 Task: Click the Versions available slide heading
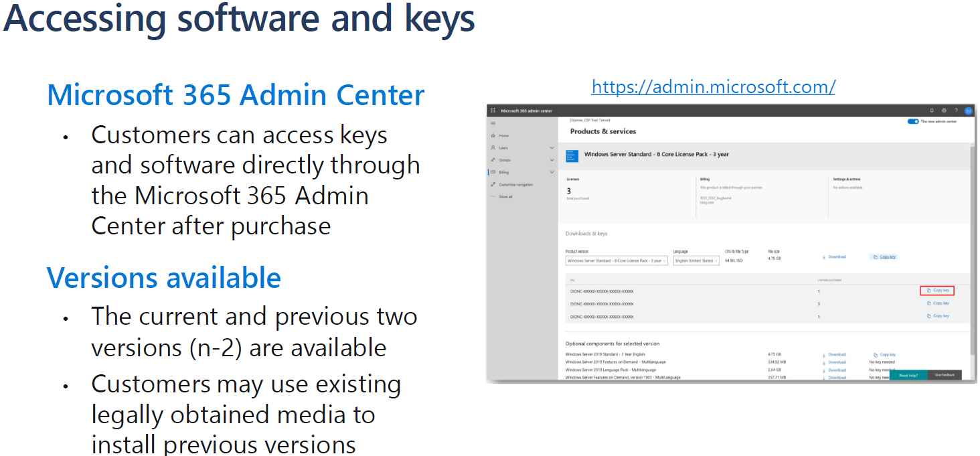point(163,278)
